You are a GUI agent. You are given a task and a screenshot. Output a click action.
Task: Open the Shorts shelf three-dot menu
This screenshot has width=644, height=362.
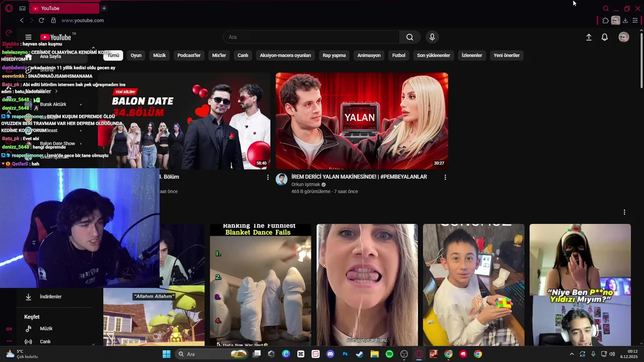pos(624,212)
